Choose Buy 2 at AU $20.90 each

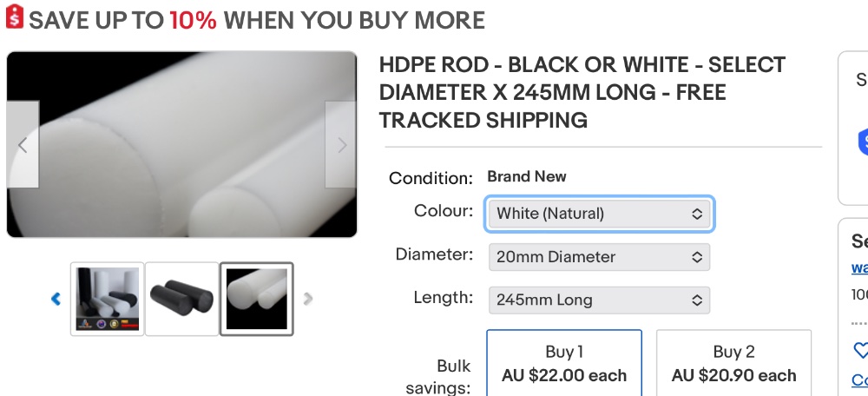tap(733, 364)
